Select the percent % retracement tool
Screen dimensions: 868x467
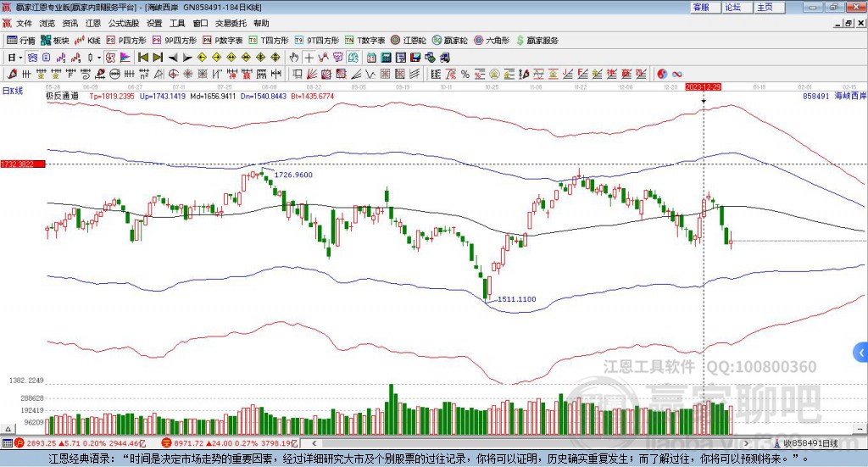[x=465, y=74]
